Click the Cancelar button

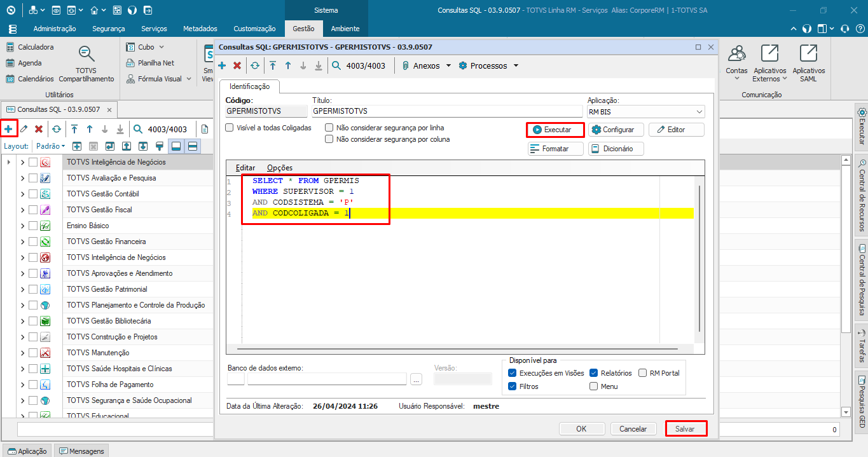pyautogui.click(x=633, y=429)
